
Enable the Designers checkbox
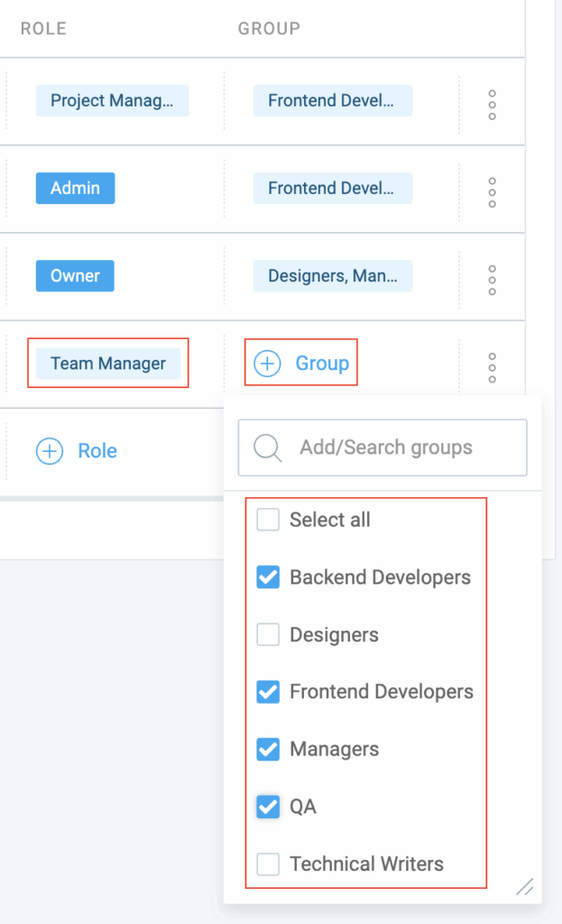point(268,634)
